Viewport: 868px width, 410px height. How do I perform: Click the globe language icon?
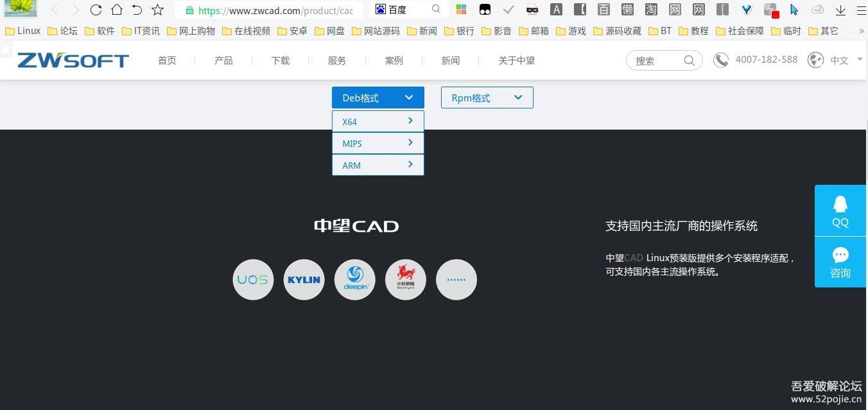tap(815, 60)
